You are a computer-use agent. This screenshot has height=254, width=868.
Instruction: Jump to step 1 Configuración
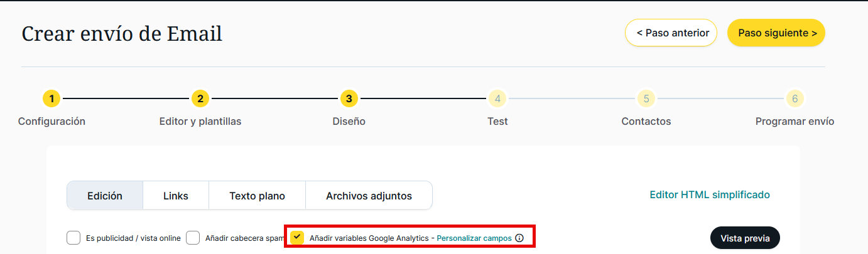click(x=52, y=98)
